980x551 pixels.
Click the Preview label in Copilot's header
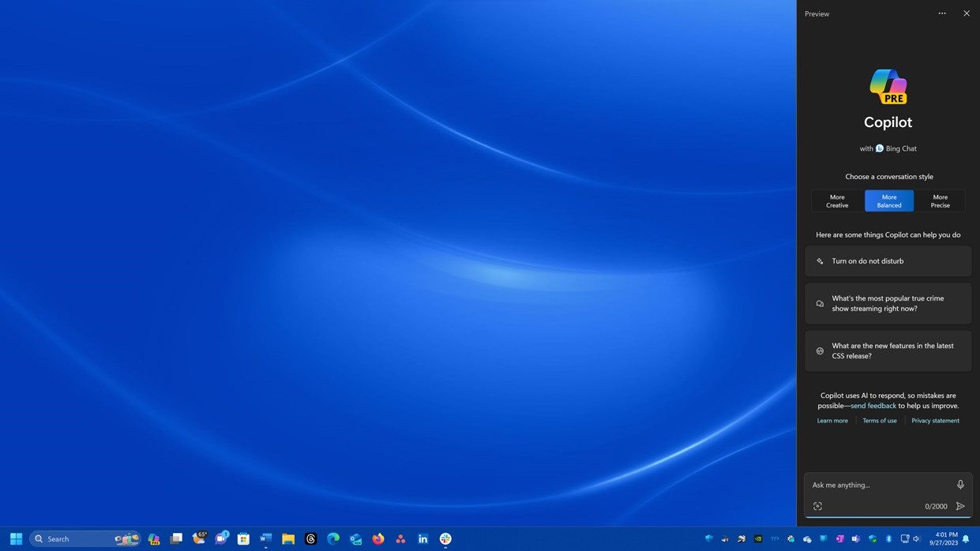click(x=817, y=14)
